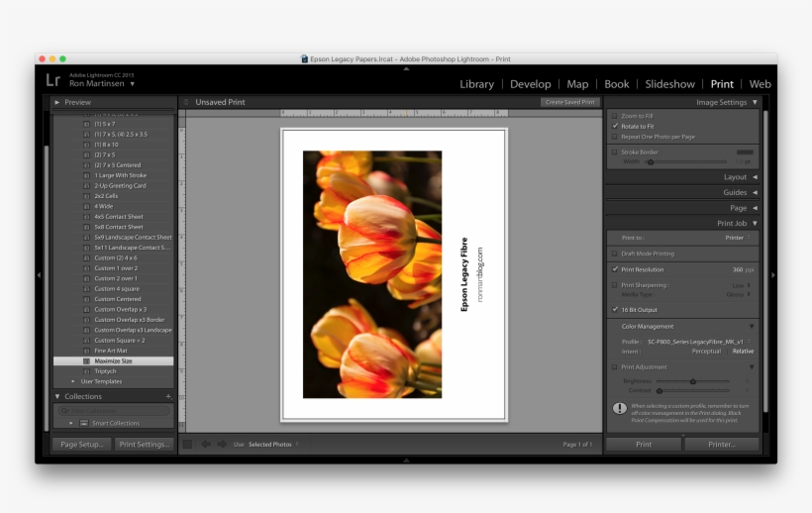Click the template icon beside 4x5 Contact Sheet
The image size is (812, 513).
point(86,216)
